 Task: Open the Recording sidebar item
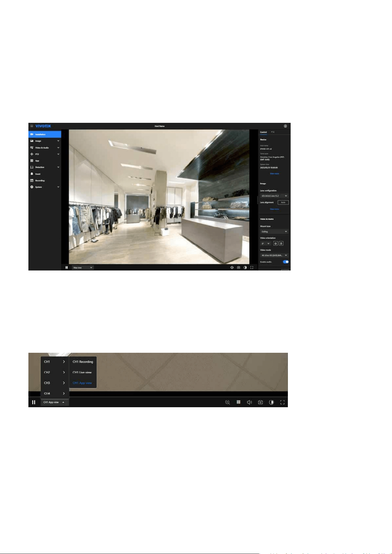(x=45, y=181)
